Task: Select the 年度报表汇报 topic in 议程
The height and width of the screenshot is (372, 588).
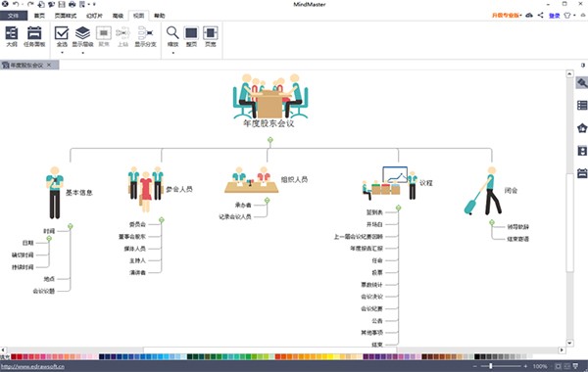Action: pyautogui.click(x=367, y=249)
